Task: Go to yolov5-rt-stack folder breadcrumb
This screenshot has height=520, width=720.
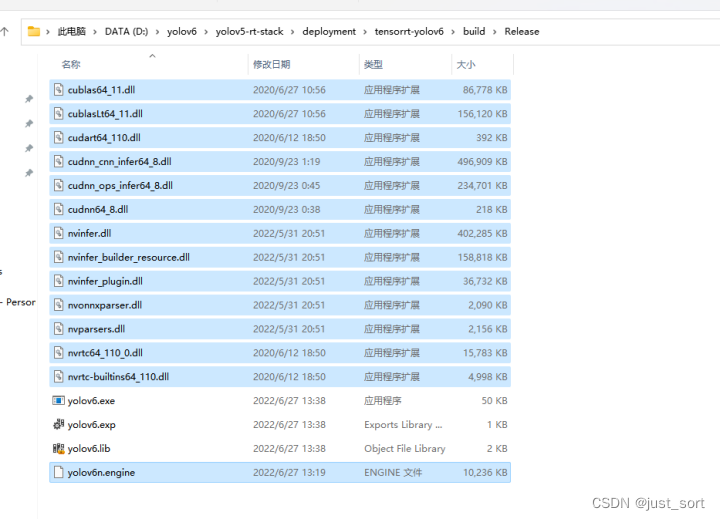Action: click(x=249, y=31)
